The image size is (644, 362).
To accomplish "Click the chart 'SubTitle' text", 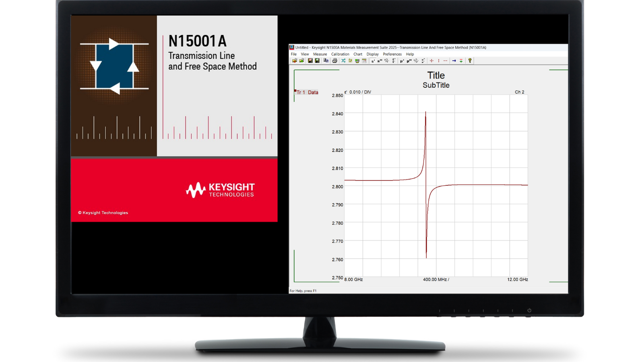I will coord(436,85).
